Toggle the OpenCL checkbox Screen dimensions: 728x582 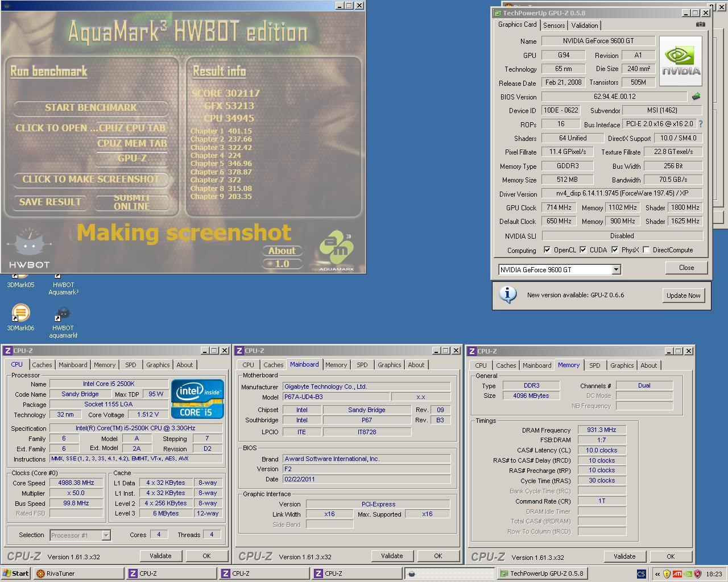click(547, 250)
